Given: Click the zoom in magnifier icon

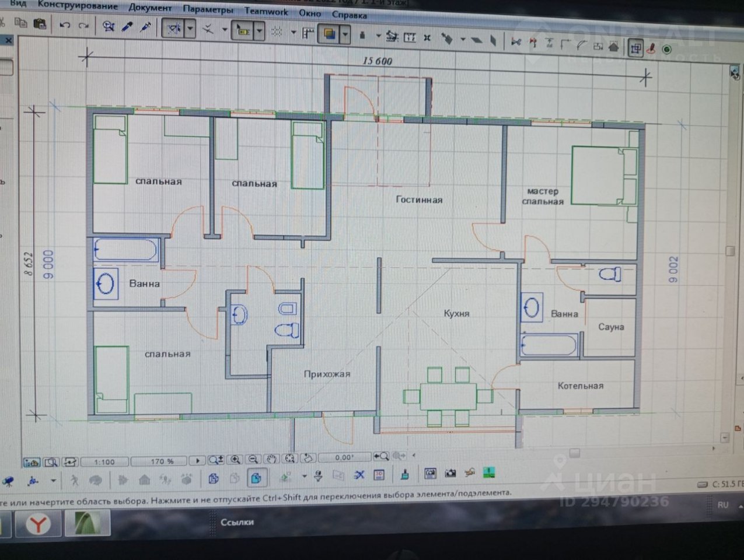Looking at the screenshot, I should [x=235, y=460].
